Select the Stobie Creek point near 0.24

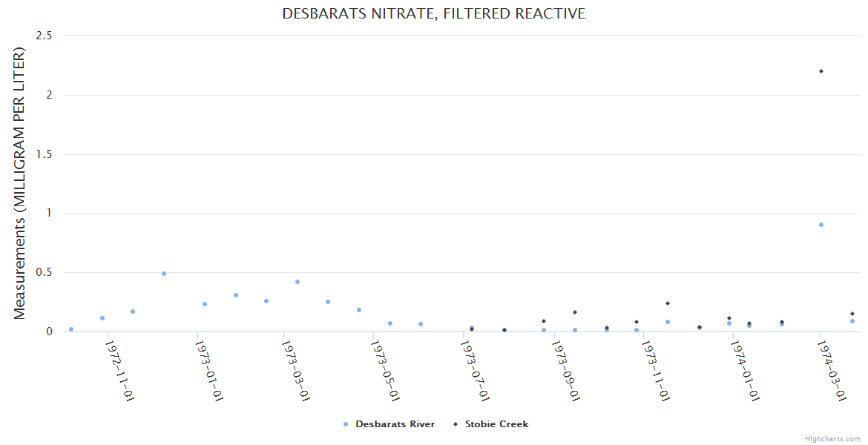pyautogui.click(x=668, y=303)
